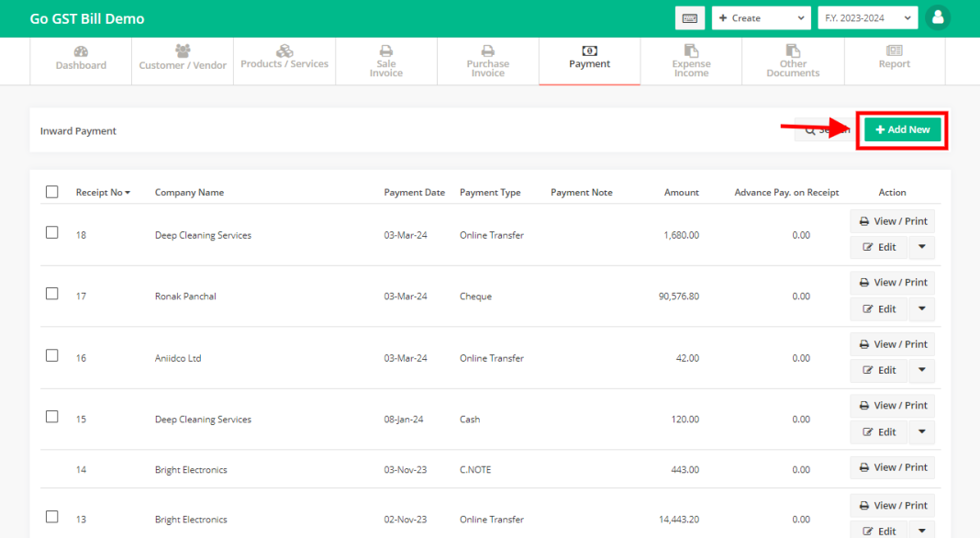Open the Create dropdown
Screen dimensions: 980x538
[x=761, y=17]
